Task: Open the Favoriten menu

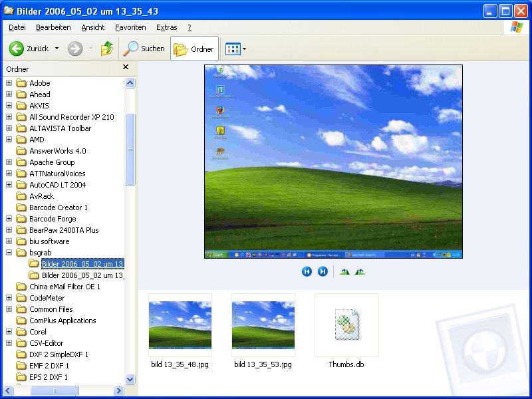Action: click(x=130, y=27)
